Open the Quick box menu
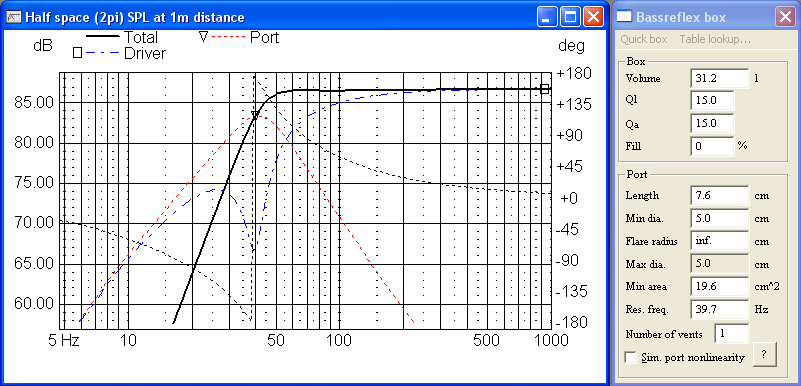Viewport: 801px width, 386px height. [644, 39]
